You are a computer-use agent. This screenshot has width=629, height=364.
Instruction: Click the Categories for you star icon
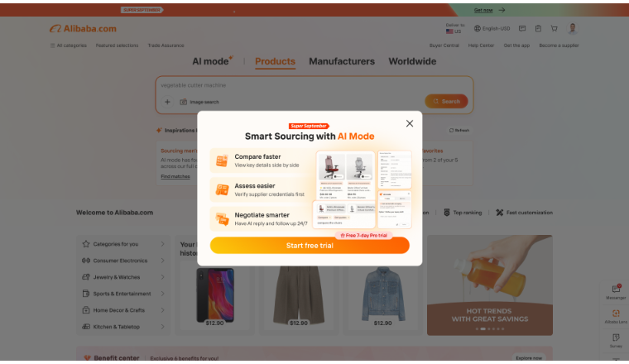tap(86, 244)
